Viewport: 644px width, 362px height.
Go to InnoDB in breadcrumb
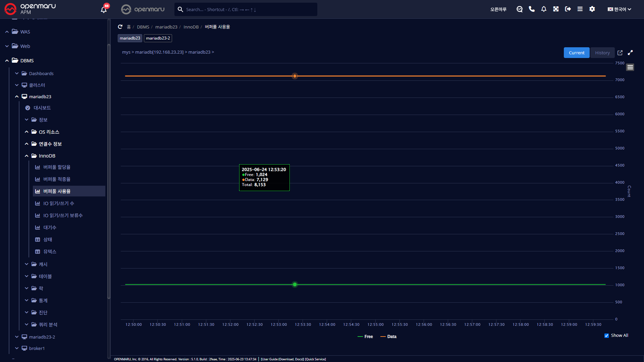coord(191,27)
